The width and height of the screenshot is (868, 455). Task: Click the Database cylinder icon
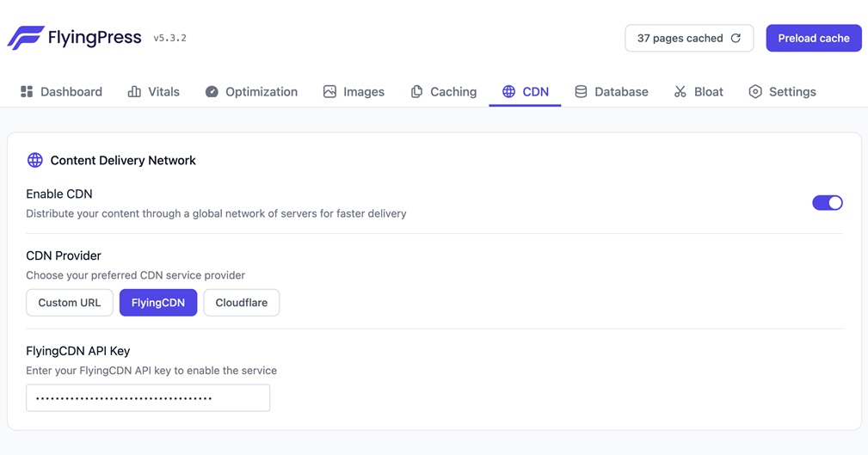pos(581,91)
